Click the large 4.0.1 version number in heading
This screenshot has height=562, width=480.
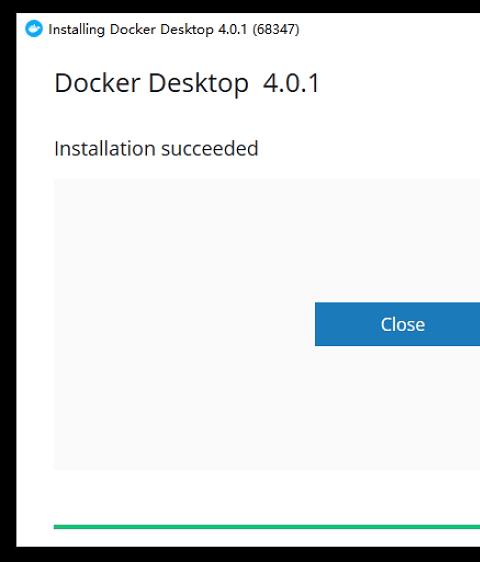click(x=291, y=83)
